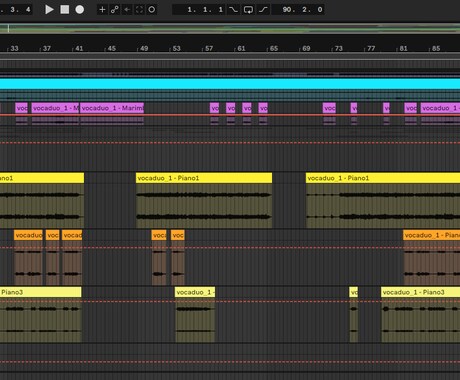Click bar 57 on the time ruler
The image size is (460, 380).
coord(209,49)
